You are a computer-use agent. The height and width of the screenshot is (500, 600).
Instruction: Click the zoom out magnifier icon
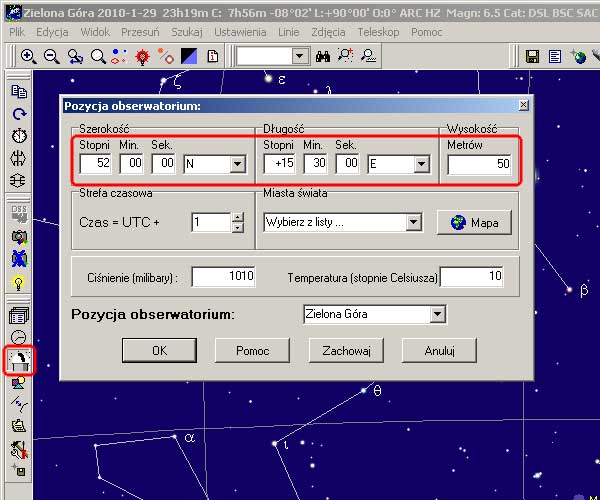tap(50, 57)
